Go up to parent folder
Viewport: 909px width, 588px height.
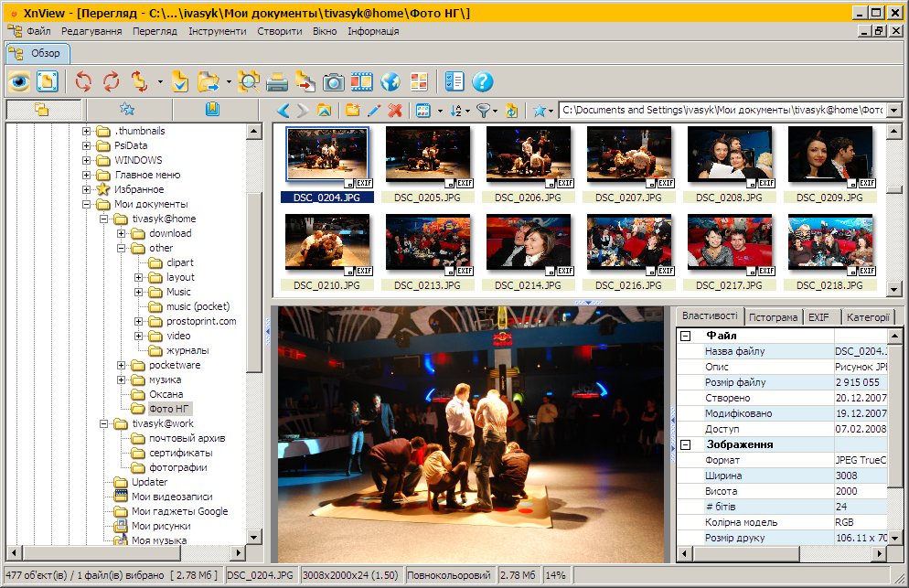[x=324, y=110]
